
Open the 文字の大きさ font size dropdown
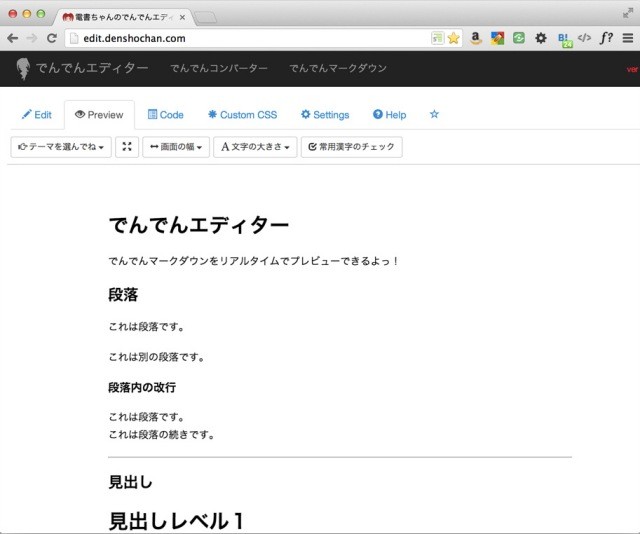255,147
